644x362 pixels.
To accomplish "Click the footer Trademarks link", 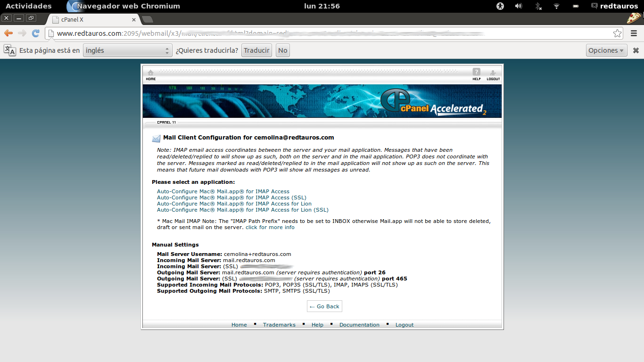I will (x=279, y=325).
